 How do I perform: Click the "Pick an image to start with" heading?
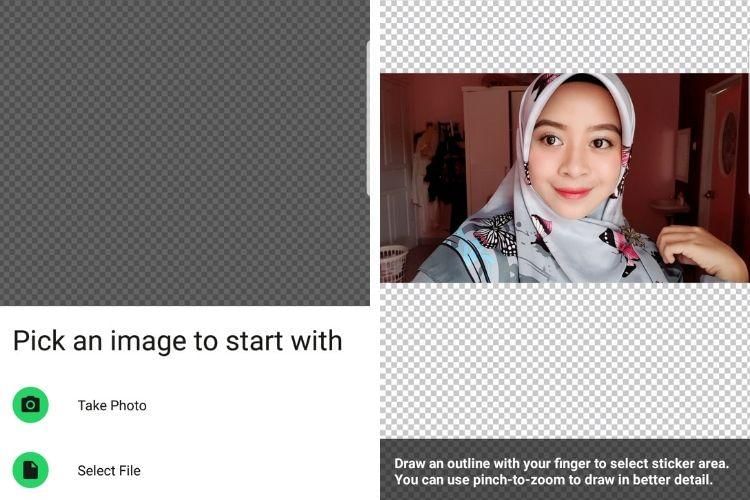pos(177,341)
